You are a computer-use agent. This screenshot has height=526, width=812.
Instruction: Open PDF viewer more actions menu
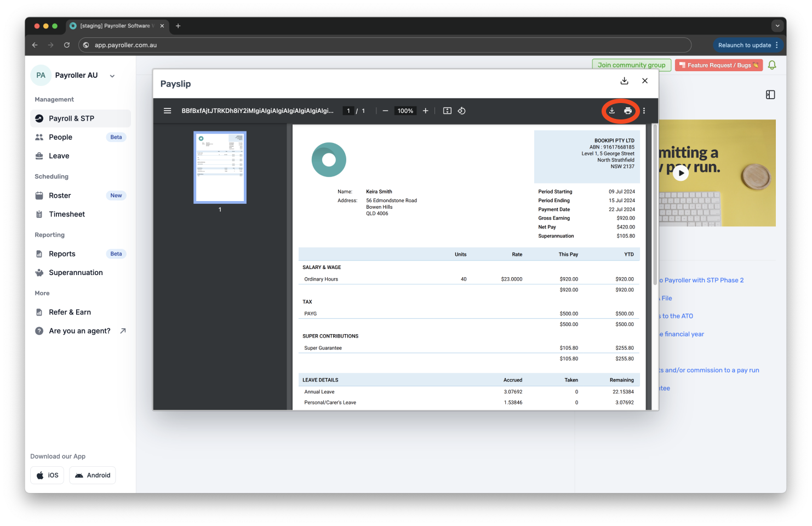(644, 111)
